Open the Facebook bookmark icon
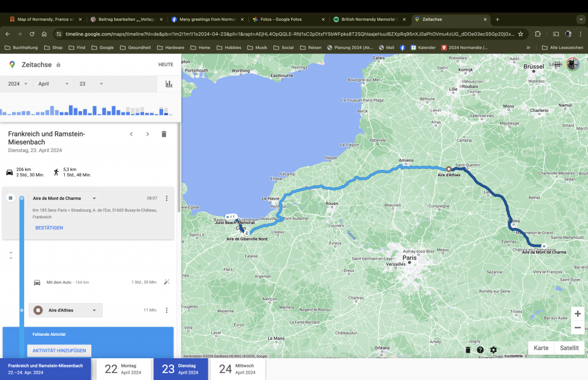The image size is (588, 380). pyautogui.click(x=403, y=48)
